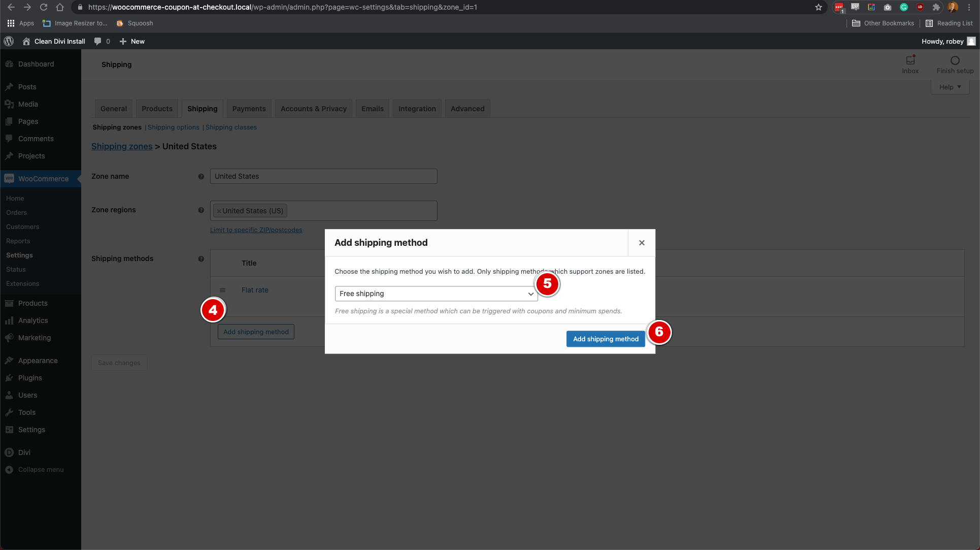Open the Extensions puzzle piece icon
This screenshot has width=980, height=550.
click(x=936, y=7)
